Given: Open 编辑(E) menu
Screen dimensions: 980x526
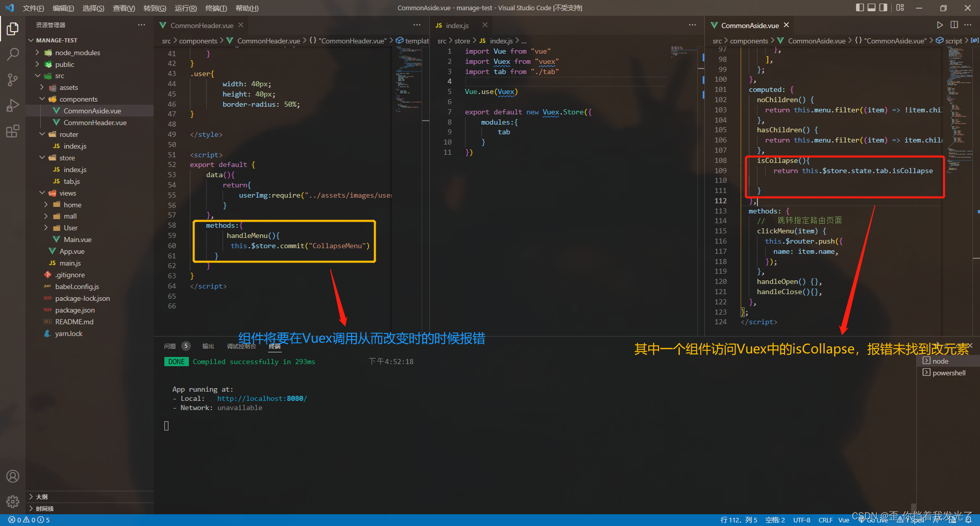Looking at the screenshot, I should click(63, 8).
